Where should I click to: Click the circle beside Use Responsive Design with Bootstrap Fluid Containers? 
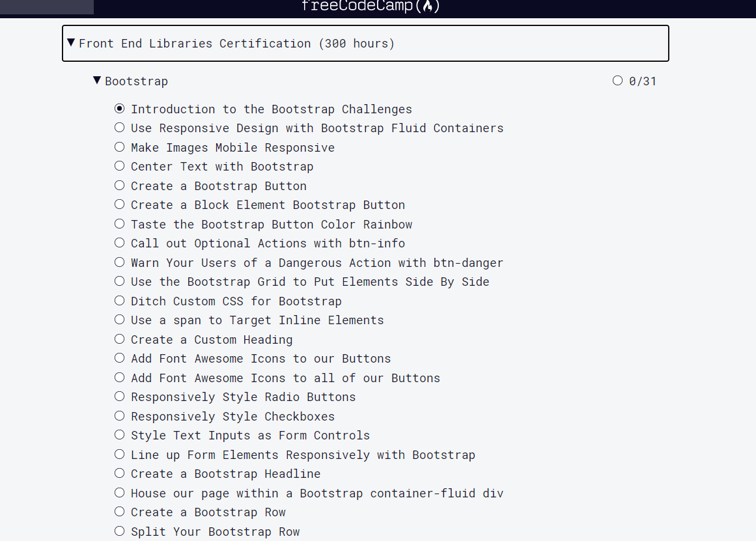tap(120, 128)
